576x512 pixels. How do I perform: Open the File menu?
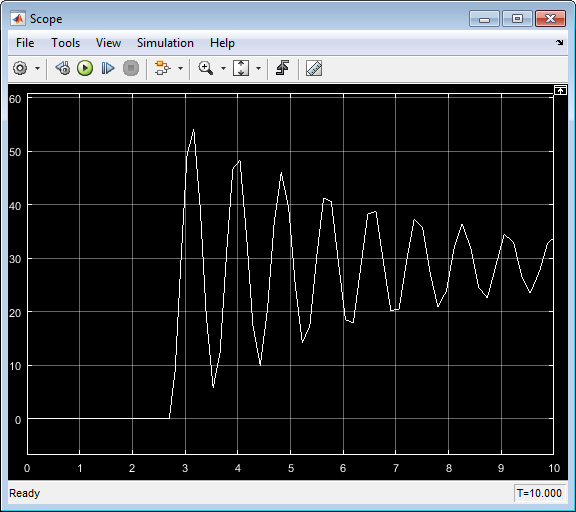click(x=25, y=43)
